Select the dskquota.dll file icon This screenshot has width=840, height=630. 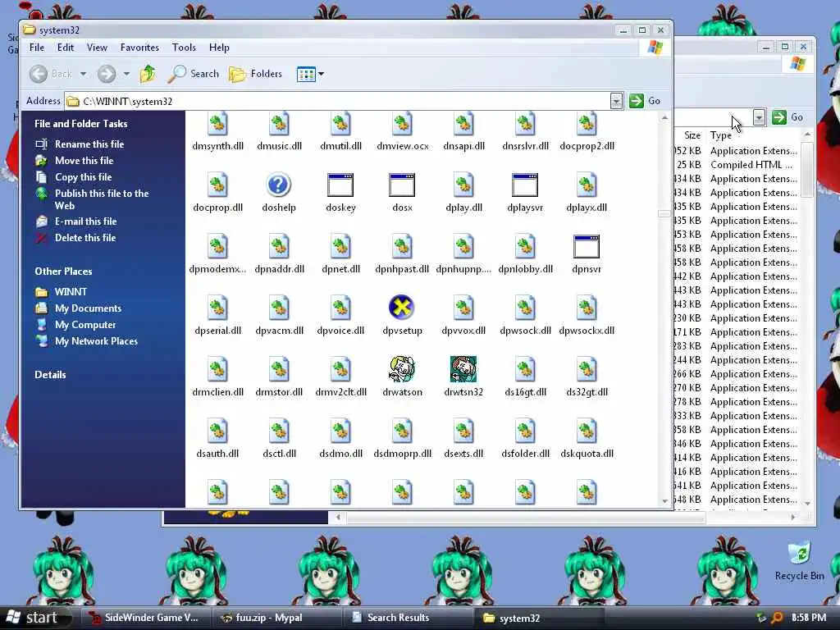point(587,431)
